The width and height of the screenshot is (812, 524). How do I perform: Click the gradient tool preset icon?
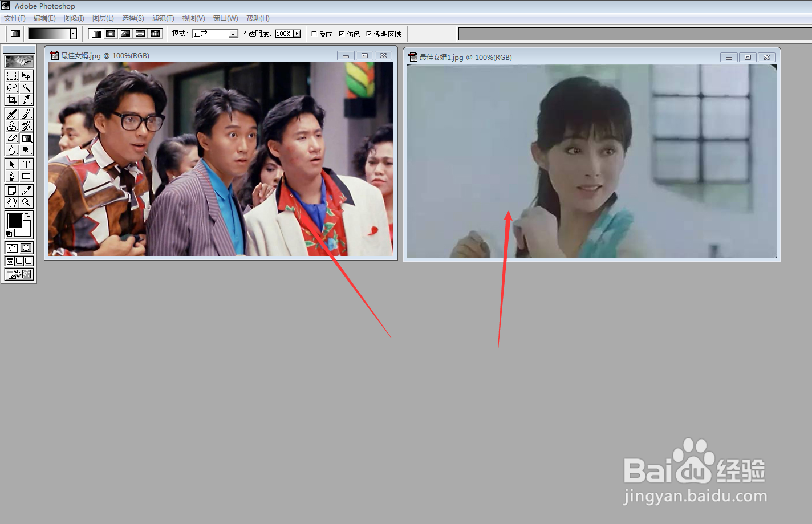15,34
